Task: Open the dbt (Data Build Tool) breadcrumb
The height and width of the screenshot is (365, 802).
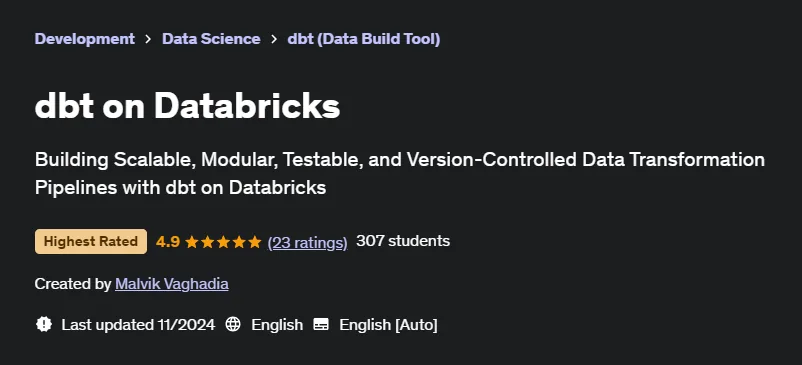Action: pos(364,39)
